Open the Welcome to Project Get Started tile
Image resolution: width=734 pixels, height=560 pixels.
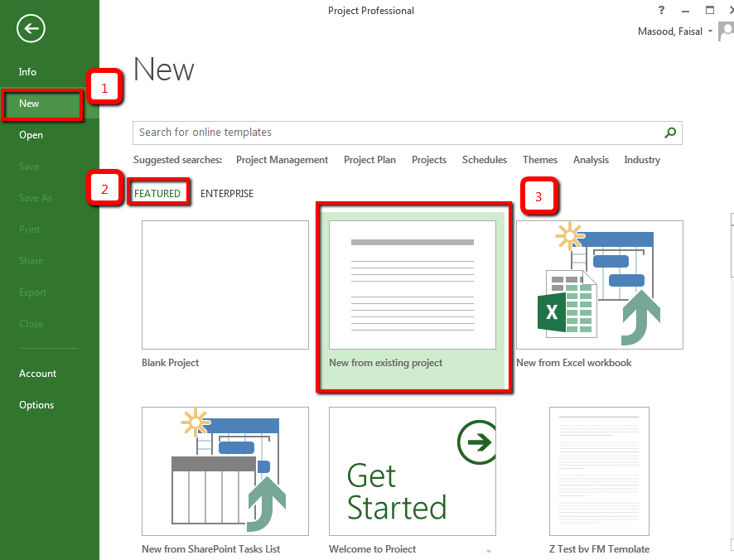413,471
